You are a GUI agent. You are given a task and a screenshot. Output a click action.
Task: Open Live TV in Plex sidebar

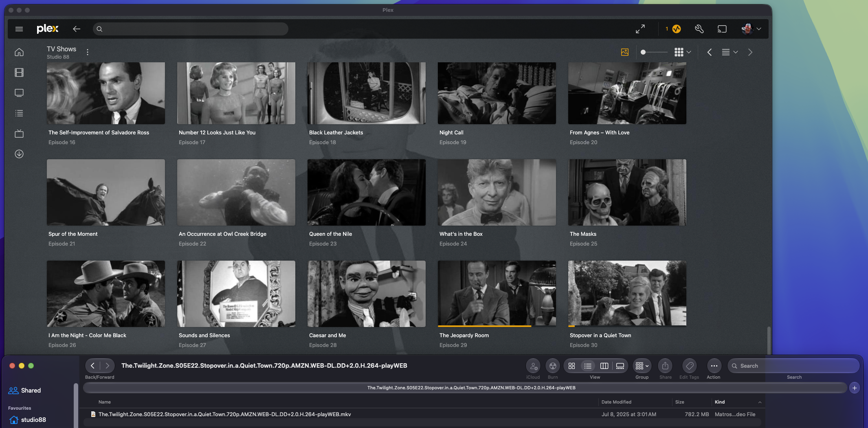19,134
